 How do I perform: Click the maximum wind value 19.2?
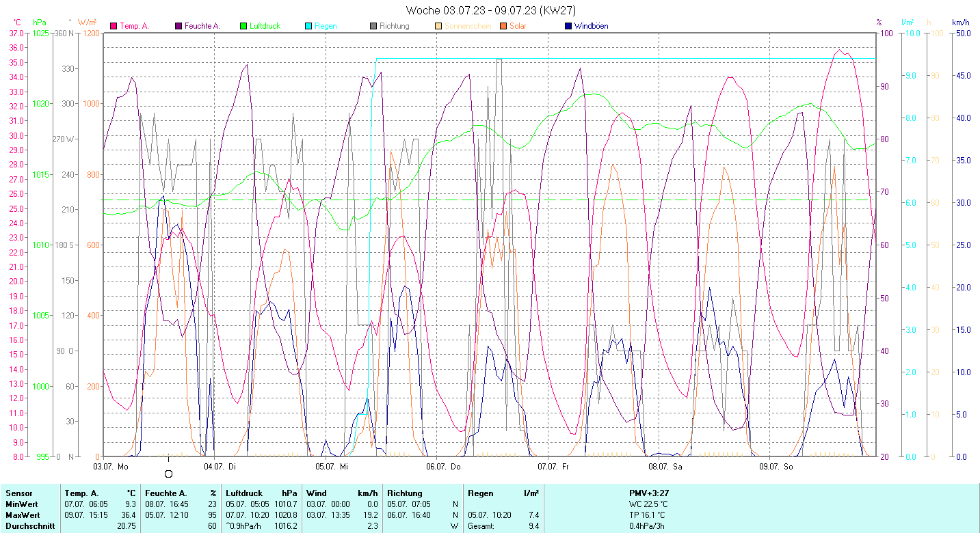pos(371,515)
